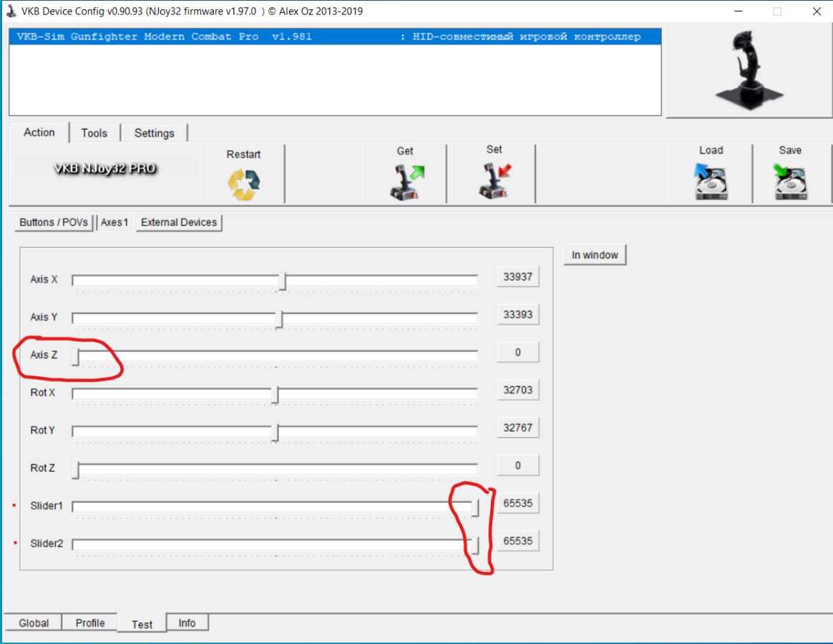
Task: Click the Rot Z value 0
Action: (x=518, y=465)
